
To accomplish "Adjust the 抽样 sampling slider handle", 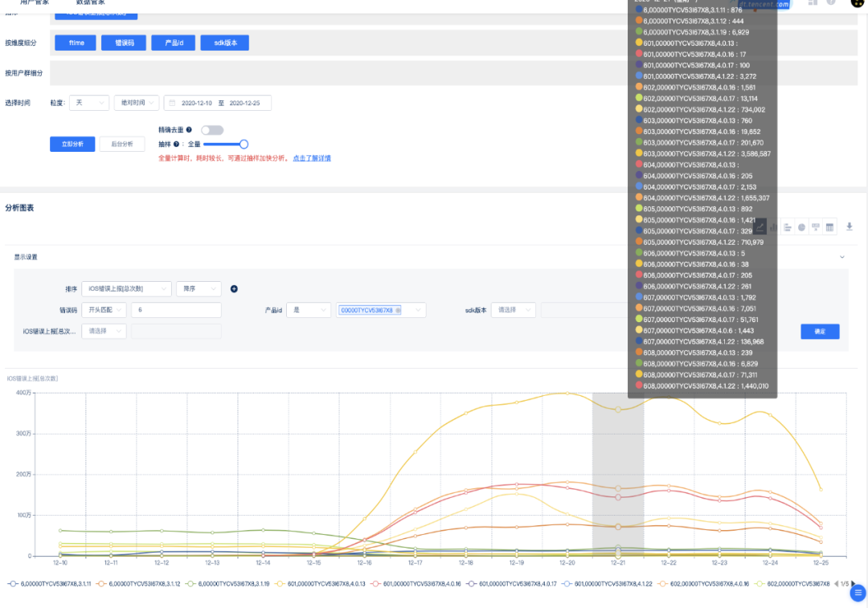I will [244, 145].
